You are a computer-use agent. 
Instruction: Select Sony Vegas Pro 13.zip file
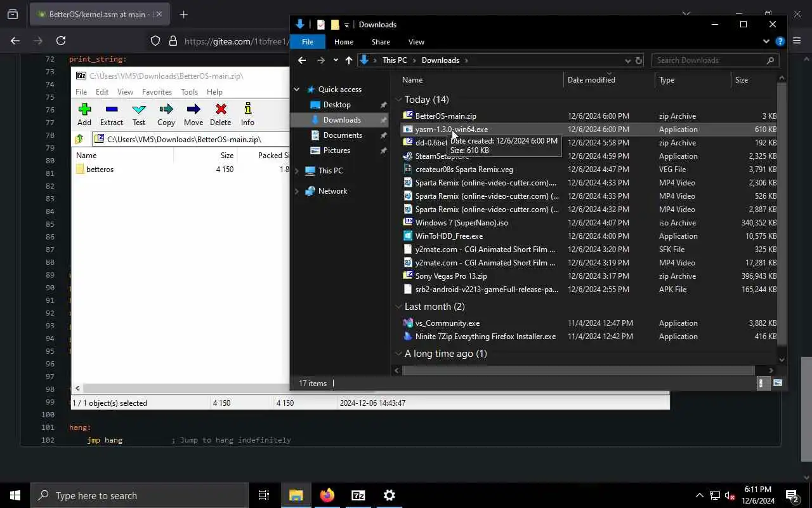(x=451, y=276)
